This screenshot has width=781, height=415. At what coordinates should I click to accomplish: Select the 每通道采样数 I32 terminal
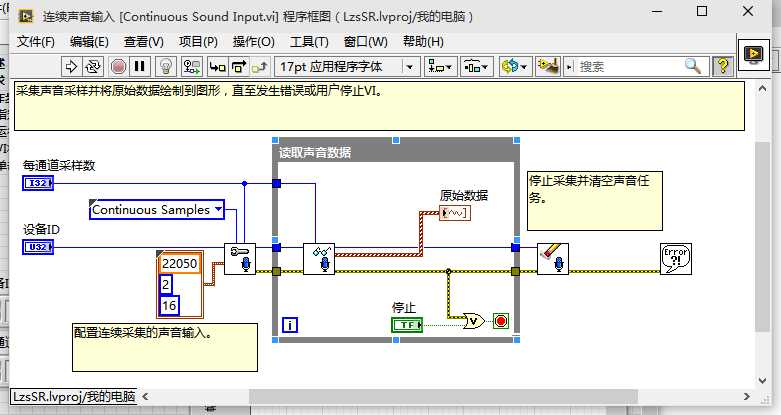(x=38, y=183)
